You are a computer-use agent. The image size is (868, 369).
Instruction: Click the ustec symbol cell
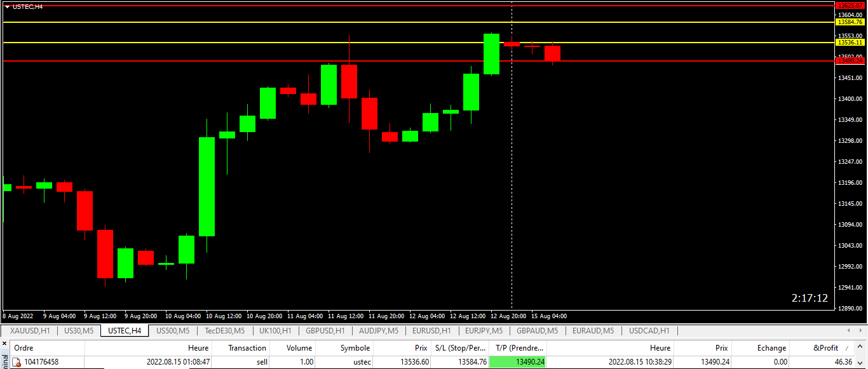point(360,362)
